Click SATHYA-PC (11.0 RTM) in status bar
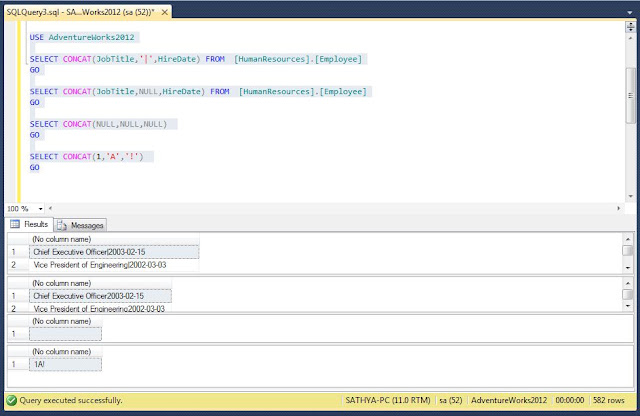This screenshot has height=416, width=640. 387,400
